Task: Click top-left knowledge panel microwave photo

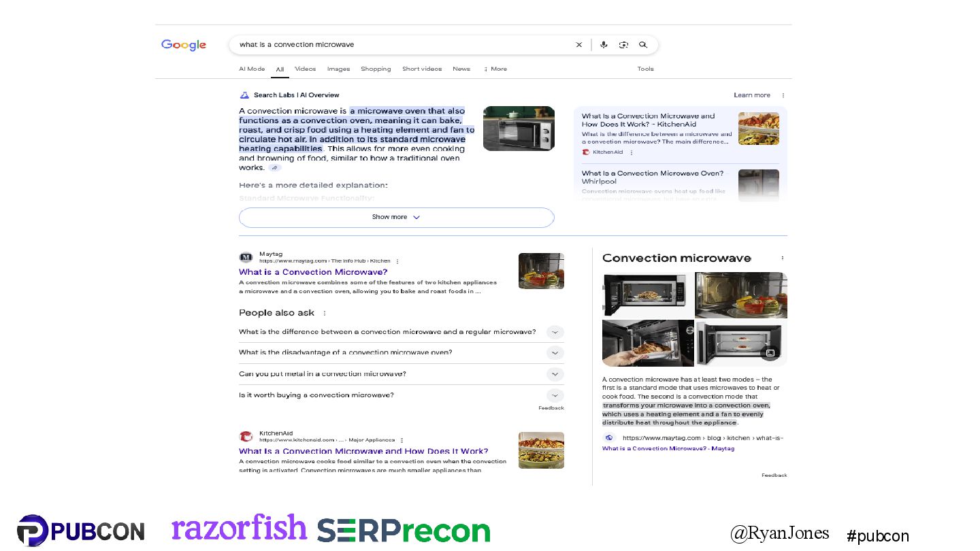Action: pos(648,295)
